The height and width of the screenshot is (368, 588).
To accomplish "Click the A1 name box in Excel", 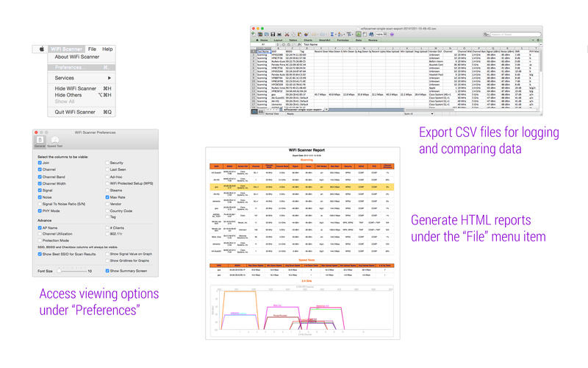I will pyautogui.click(x=263, y=44).
